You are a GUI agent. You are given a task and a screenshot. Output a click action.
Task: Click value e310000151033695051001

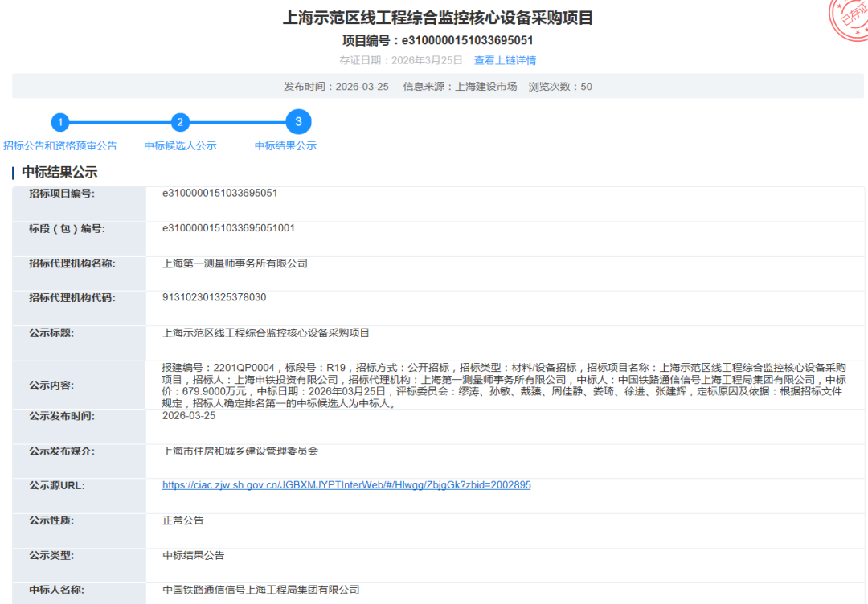tap(228, 228)
